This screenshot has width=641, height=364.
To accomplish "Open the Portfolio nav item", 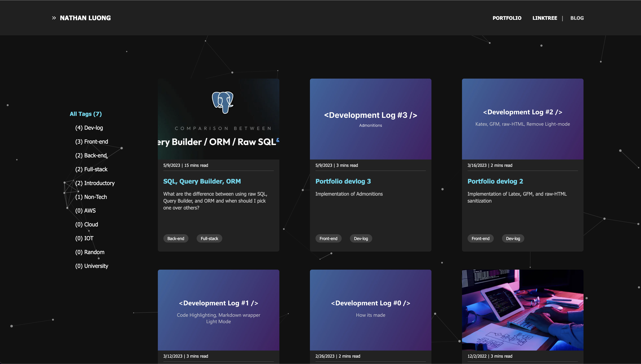I will 507,18.
